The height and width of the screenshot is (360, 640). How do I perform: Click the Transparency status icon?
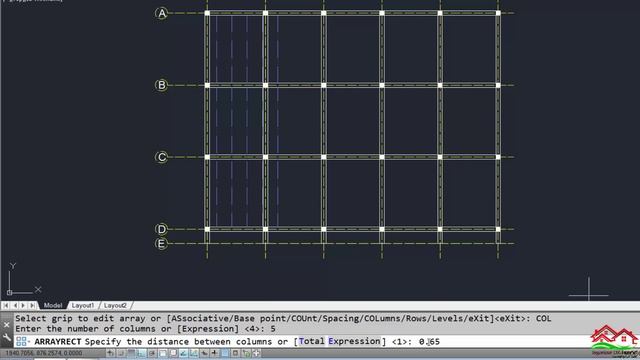coord(225,353)
